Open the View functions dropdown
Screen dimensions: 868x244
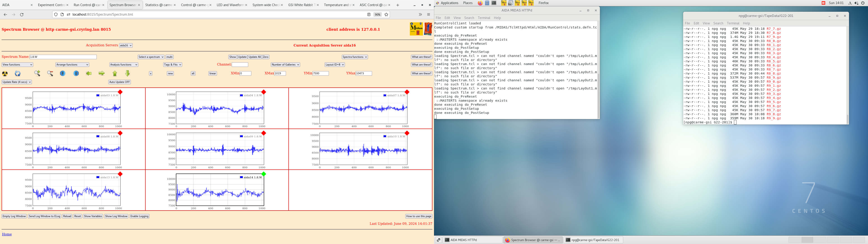[x=17, y=65]
